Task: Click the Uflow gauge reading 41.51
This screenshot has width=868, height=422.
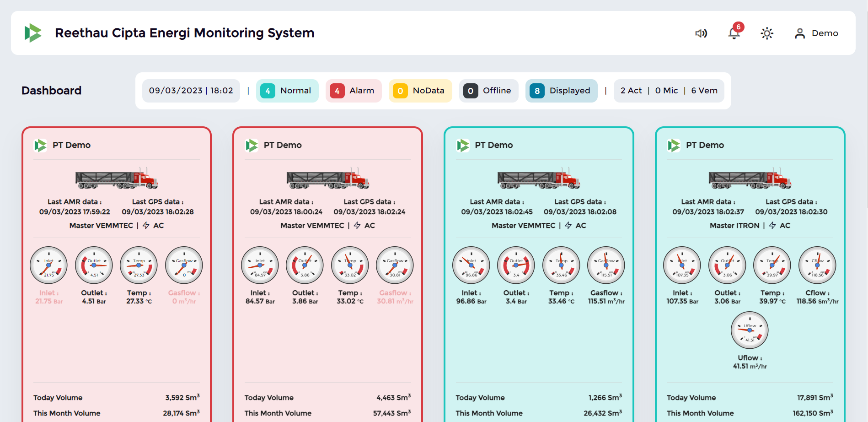Action: [750, 330]
